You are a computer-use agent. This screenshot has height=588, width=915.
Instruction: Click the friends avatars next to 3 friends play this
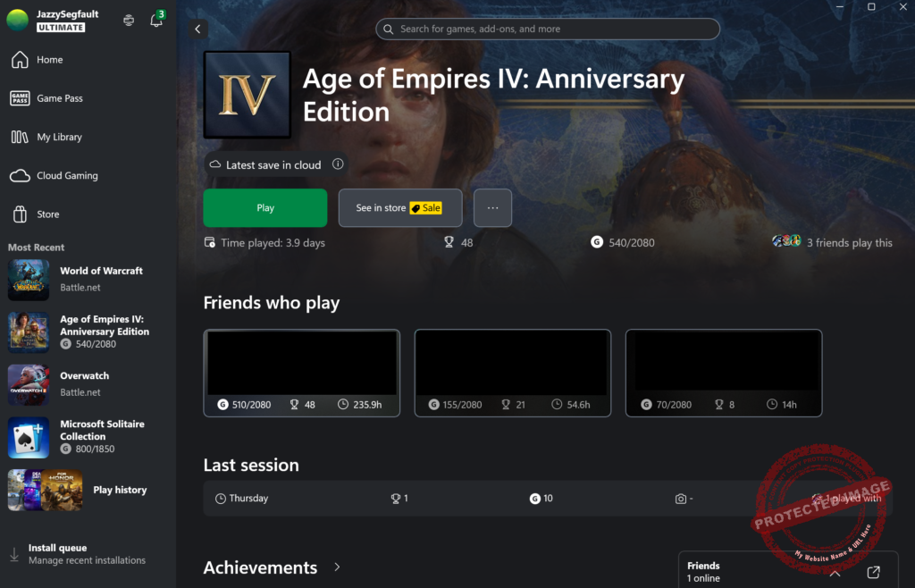(786, 241)
